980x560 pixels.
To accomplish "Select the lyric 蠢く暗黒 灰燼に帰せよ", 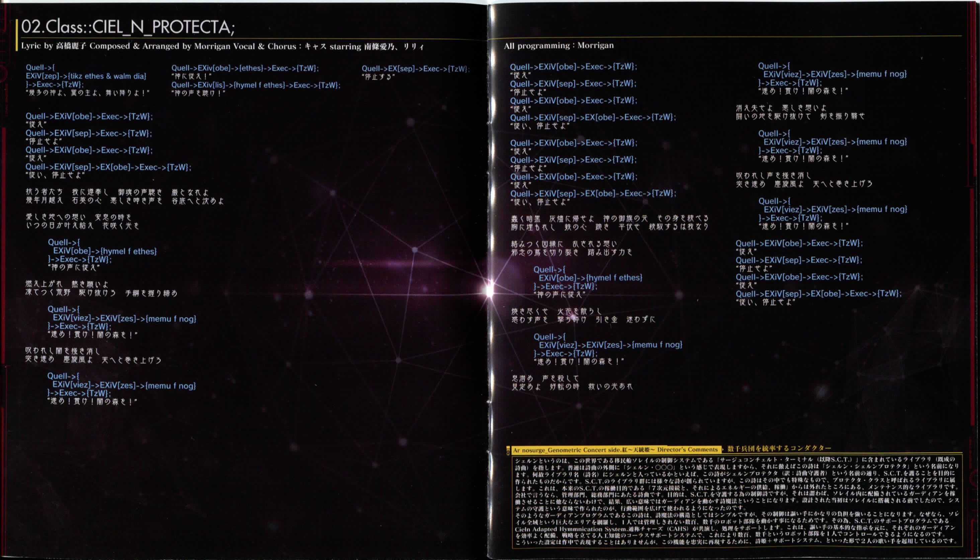I will point(609,219).
